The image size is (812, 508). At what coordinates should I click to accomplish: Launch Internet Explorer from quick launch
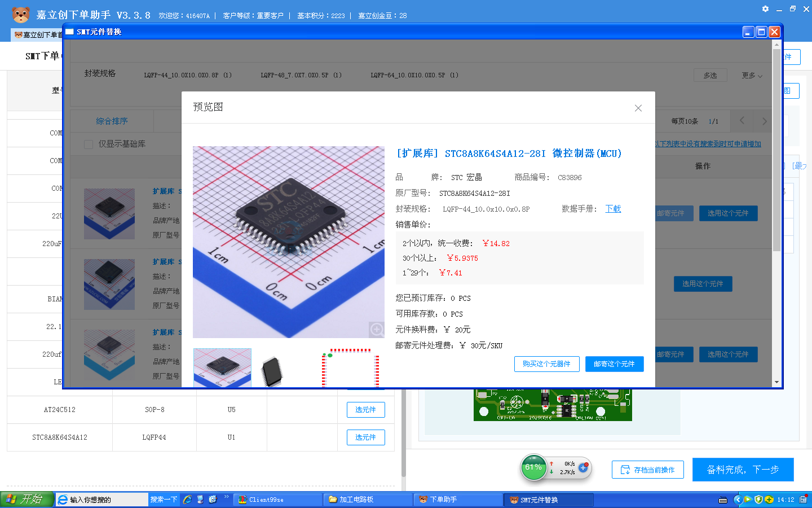(187, 500)
